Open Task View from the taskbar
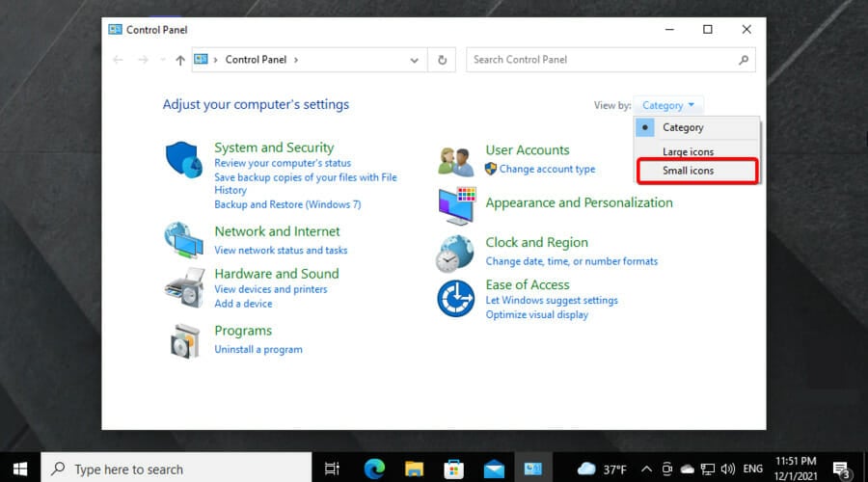 coord(332,469)
